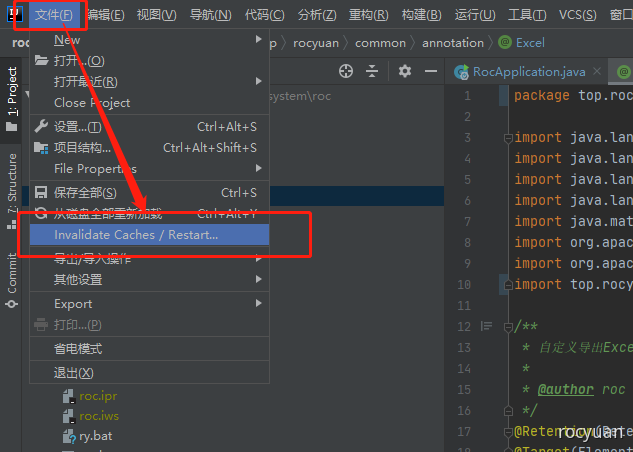This screenshot has height=452, width=633.
Task: Open the 导航(N) menu
Action: (x=210, y=15)
